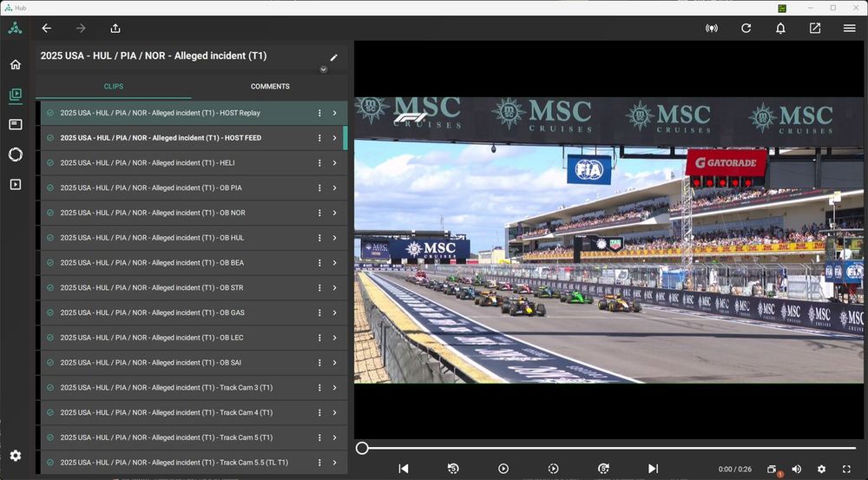
Task: Mute the video player audio
Action: 797,470
